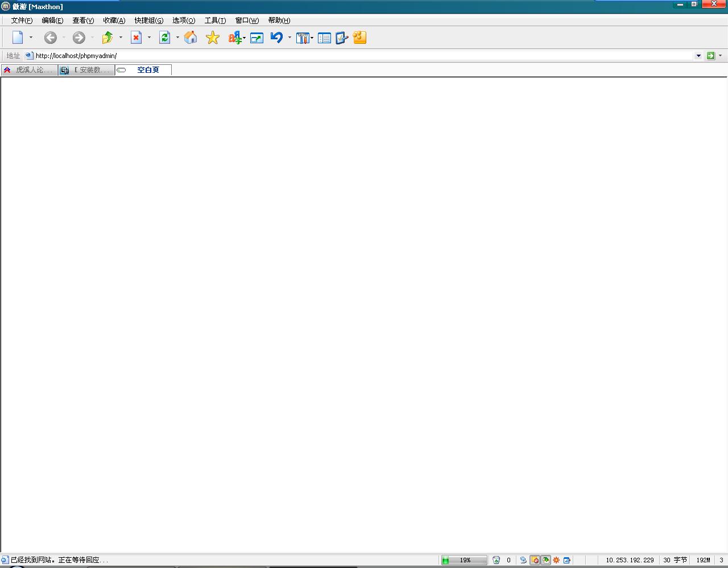The height and width of the screenshot is (568, 728).
Task: Click the page icon starting the status bar
Action: [5, 560]
